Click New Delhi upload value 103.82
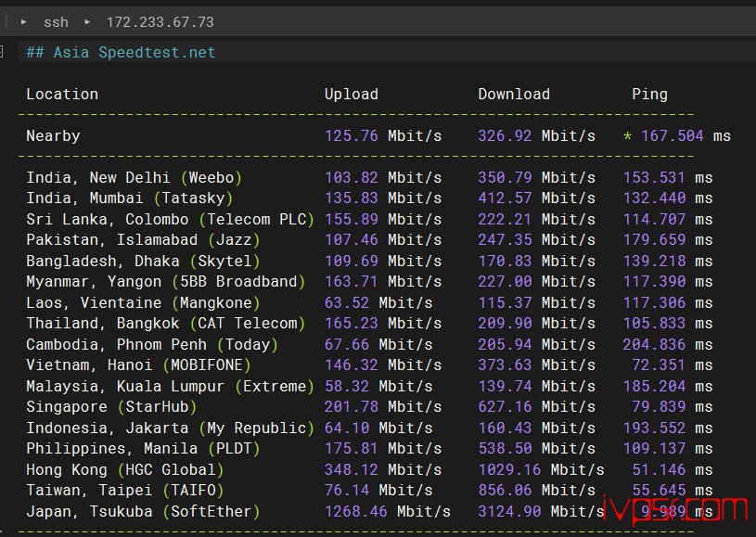This screenshot has height=537, width=756. click(351, 177)
